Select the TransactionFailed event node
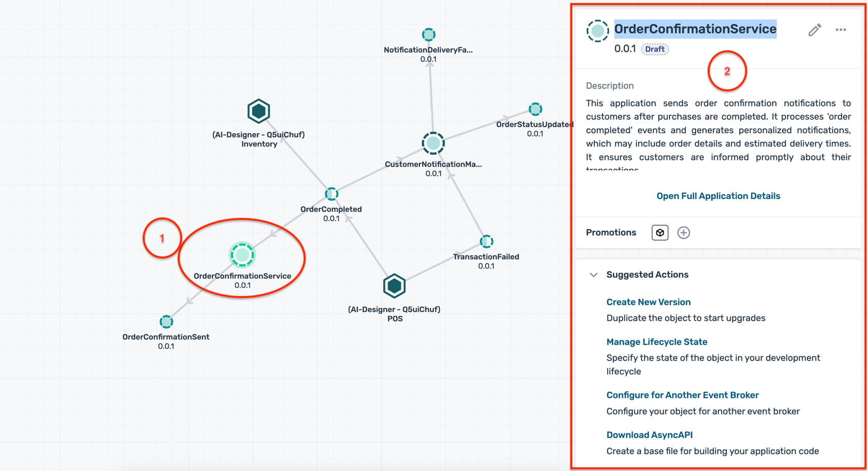 pyautogui.click(x=486, y=241)
